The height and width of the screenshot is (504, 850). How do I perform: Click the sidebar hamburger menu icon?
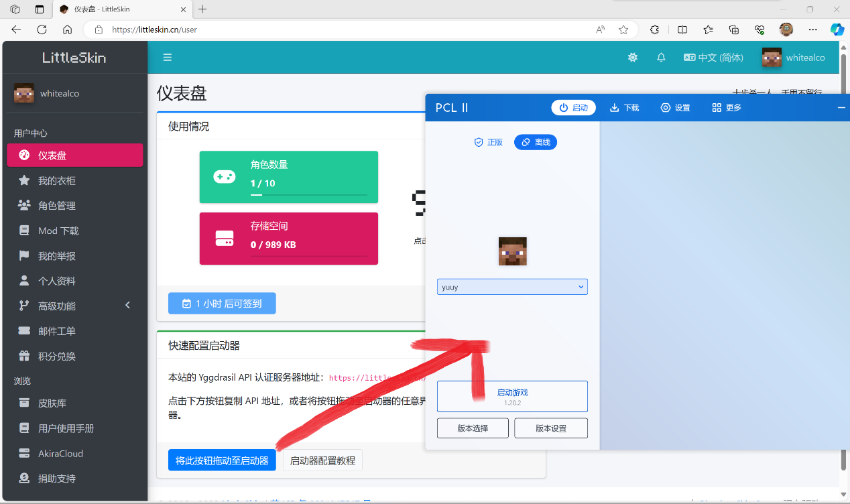168,58
